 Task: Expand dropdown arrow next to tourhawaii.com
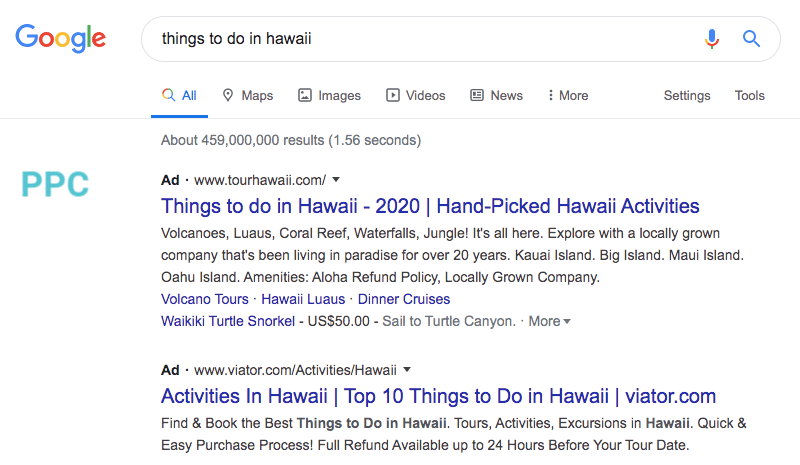click(336, 180)
